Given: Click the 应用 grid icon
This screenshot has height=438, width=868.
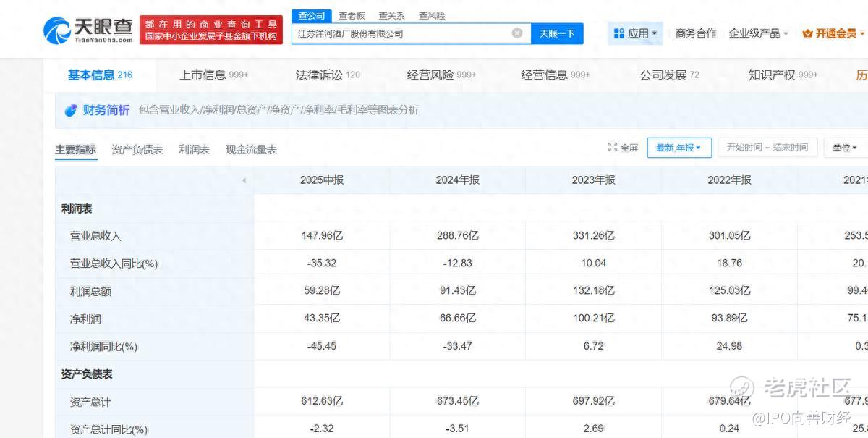Looking at the screenshot, I should click(x=618, y=33).
